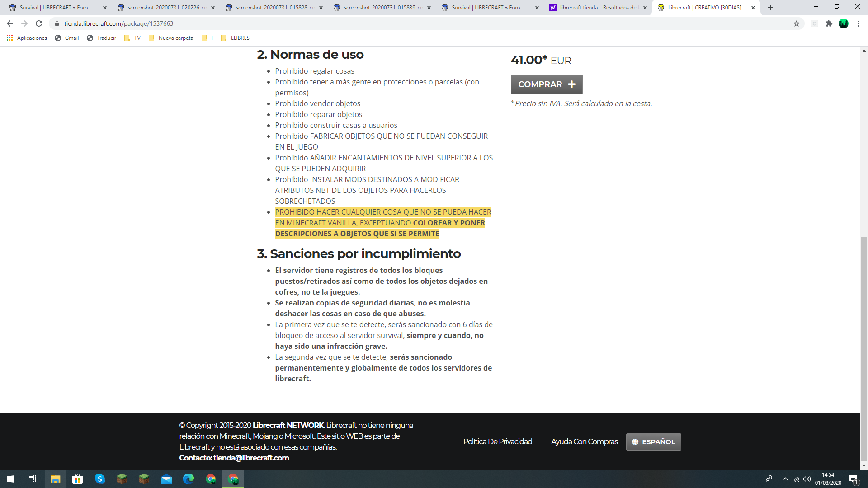Open the volume control in the tray
Viewport: 868px width, 488px height.
pyautogui.click(x=807, y=479)
